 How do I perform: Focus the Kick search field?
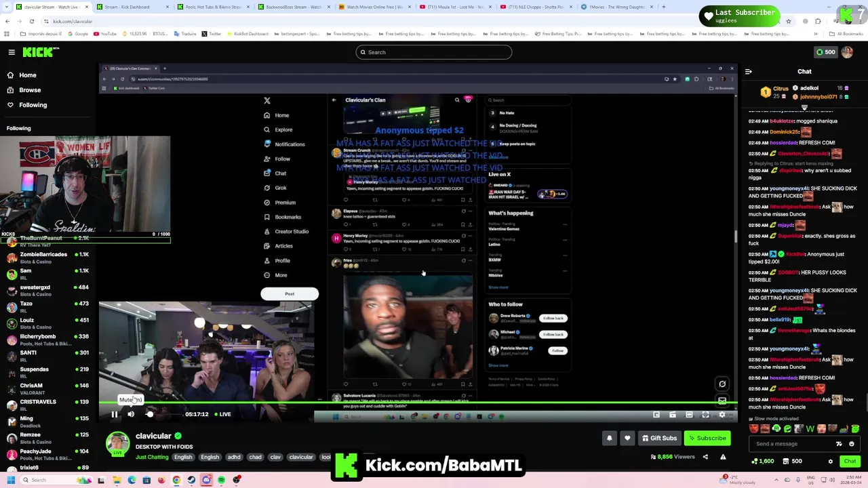(434, 52)
